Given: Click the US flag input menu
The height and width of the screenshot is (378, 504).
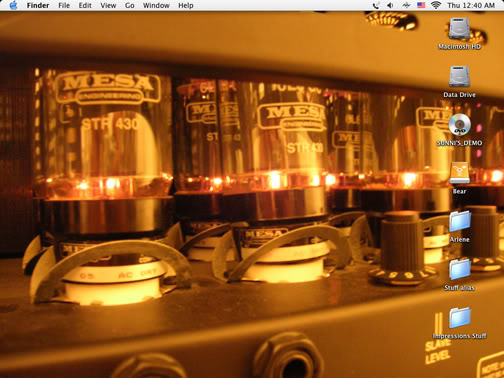Looking at the screenshot, I should [421, 5].
